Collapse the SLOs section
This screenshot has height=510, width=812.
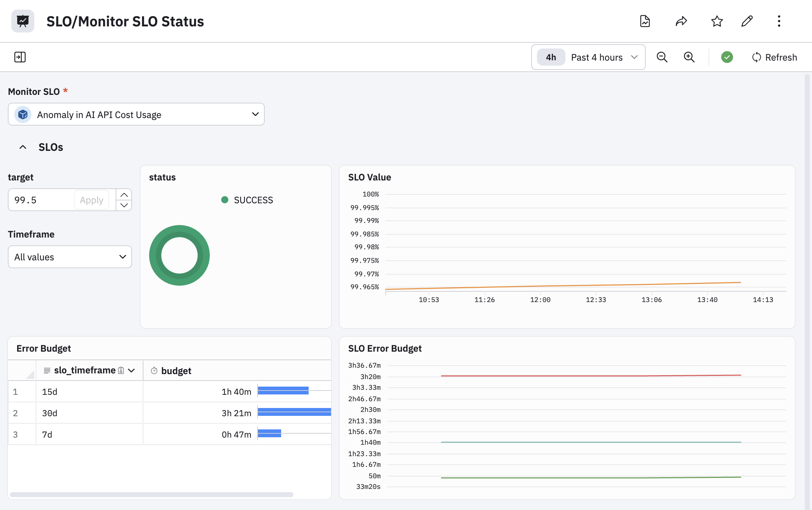point(23,147)
